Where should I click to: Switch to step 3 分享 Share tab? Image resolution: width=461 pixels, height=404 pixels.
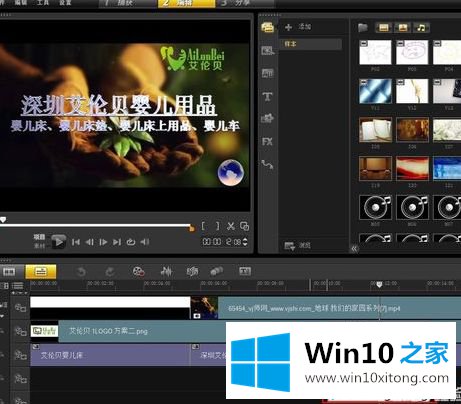pos(245,3)
